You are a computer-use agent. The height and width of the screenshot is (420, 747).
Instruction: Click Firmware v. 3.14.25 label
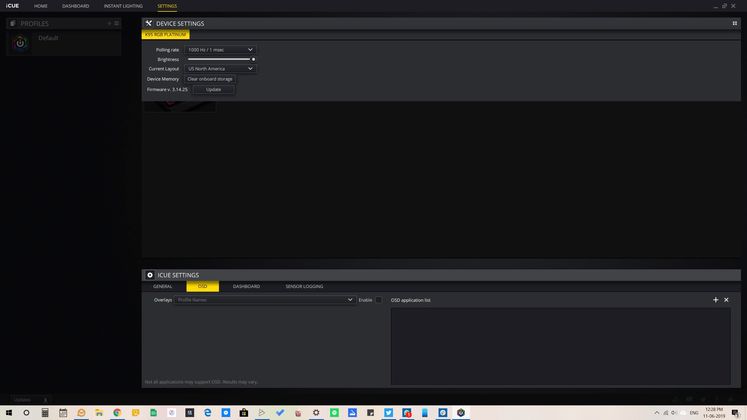pos(167,90)
